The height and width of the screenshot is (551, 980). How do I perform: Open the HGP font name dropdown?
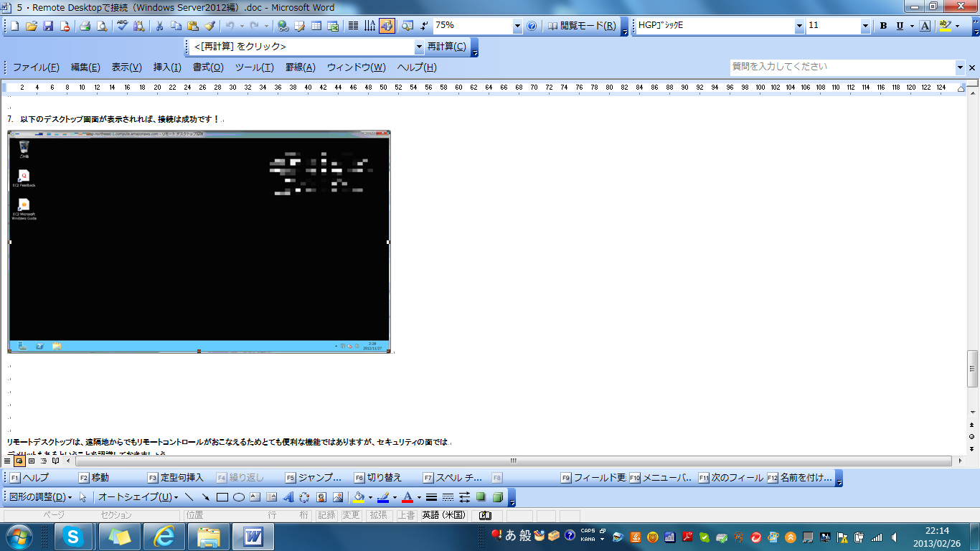(799, 26)
